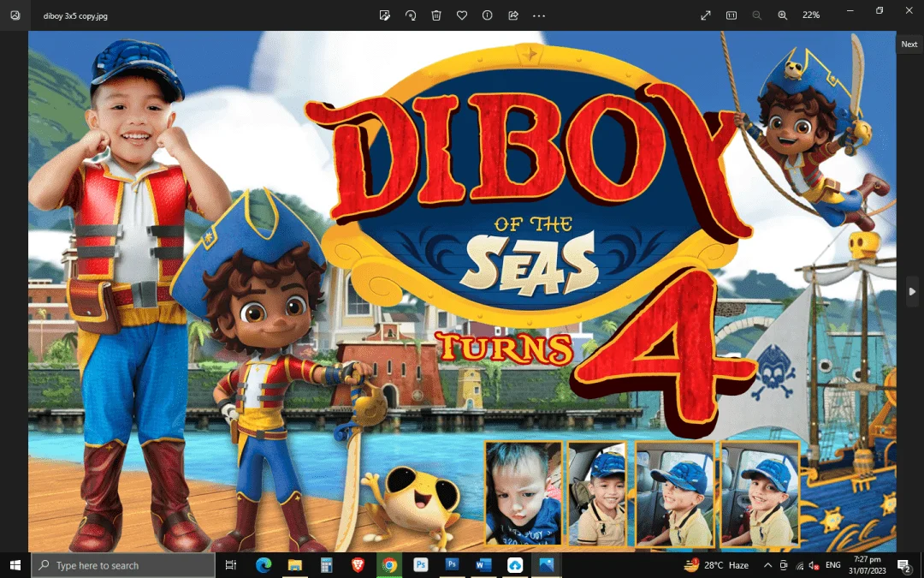The height and width of the screenshot is (578, 924).
Task: Open File Explorer from the taskbar
Action: coord(294,565)
